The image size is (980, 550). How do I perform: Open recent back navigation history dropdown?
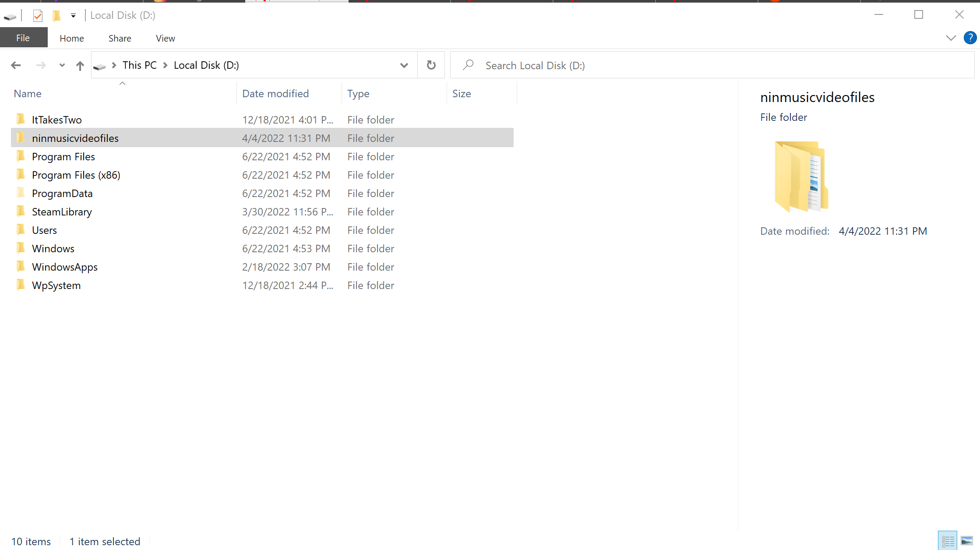coord(62,65)
